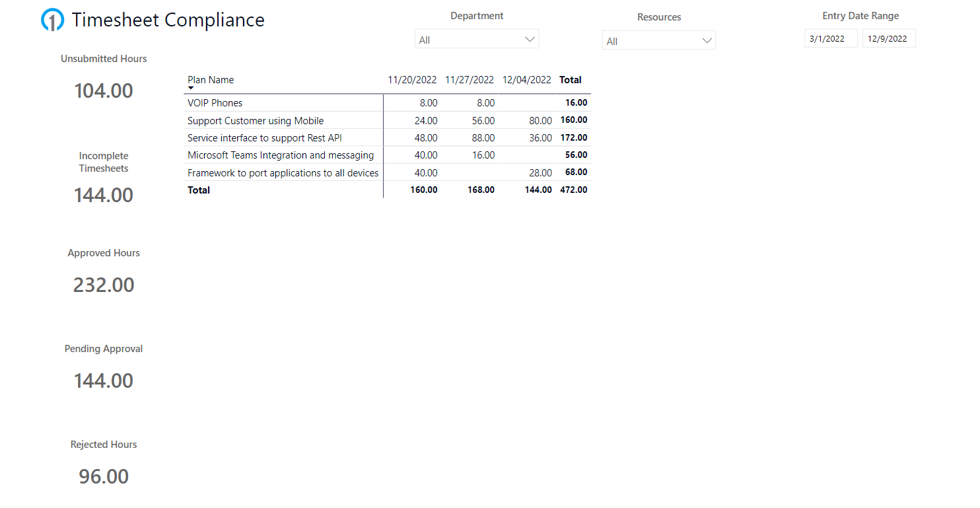Select the Plan Name column header

pyautogui.click(x=211, y=80)
